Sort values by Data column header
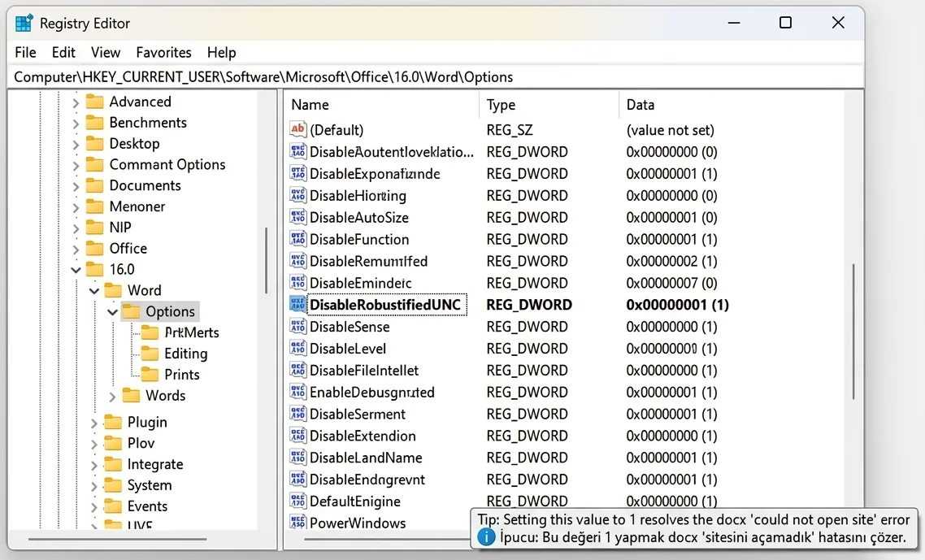 (641, 105)
